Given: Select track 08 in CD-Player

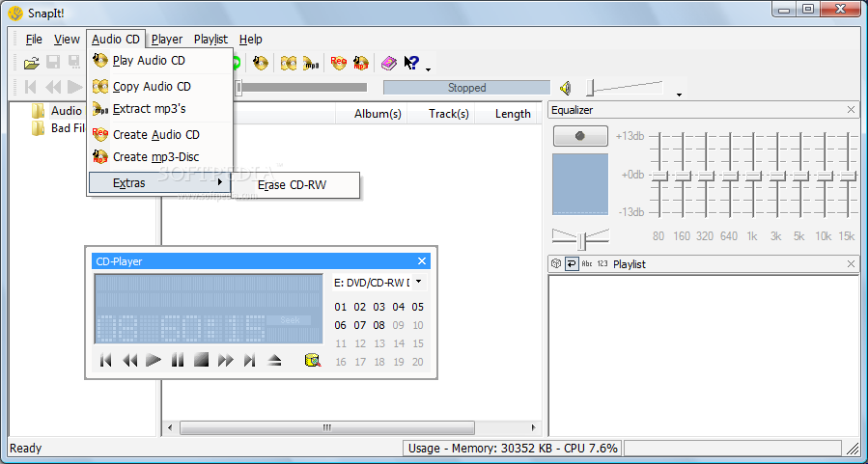Looking at the screenshot, I should (x=379, y=325).
